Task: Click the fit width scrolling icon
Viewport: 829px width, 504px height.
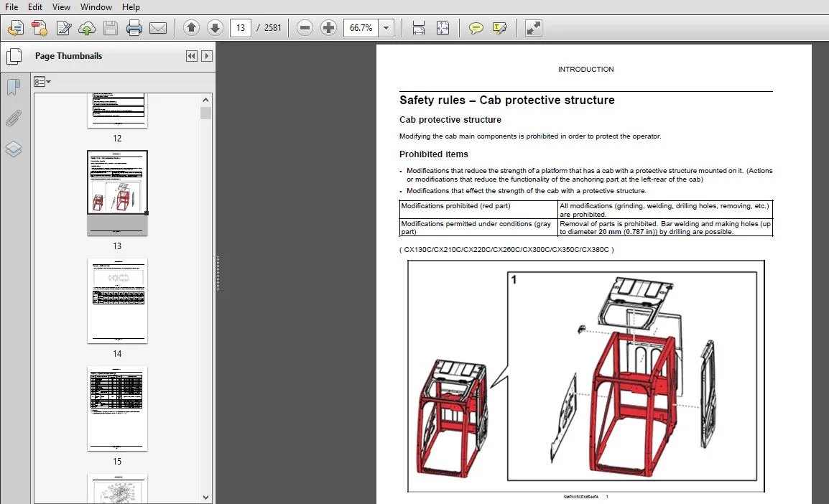Action: (x=419, y=27)
